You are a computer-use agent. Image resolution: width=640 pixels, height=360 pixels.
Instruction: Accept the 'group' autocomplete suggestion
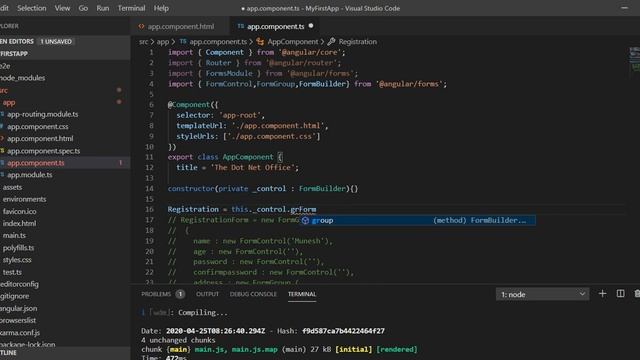(x=417, y=220)
